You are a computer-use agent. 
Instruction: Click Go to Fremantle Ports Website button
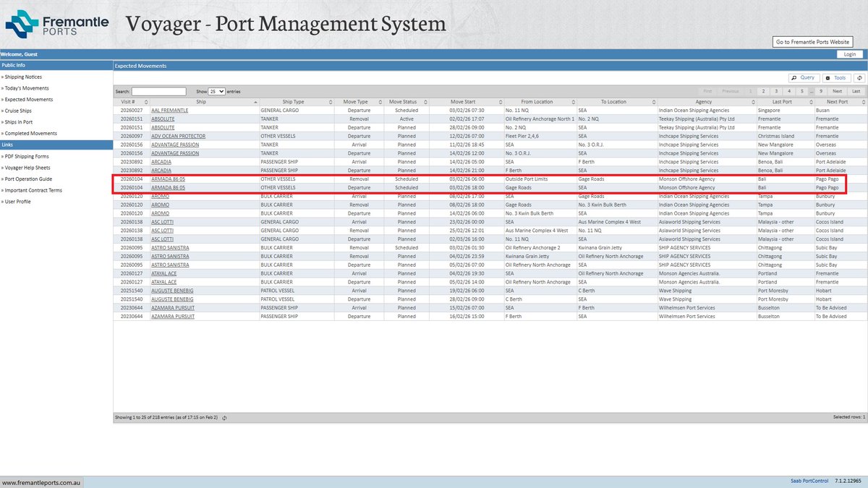[812, 42]
